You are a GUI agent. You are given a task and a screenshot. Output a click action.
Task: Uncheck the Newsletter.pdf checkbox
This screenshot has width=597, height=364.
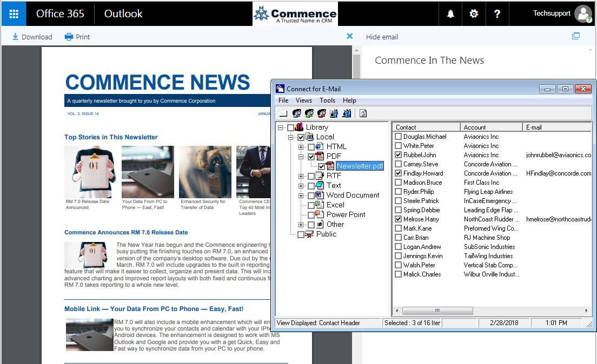click(321, 166)
